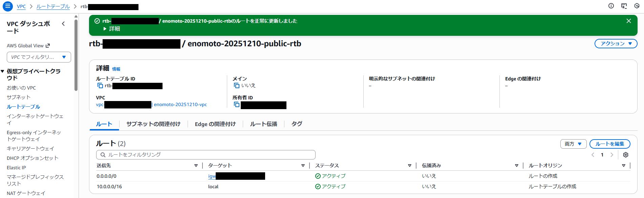Go to previous page of routes
Image resolution: width=644 pixels, height=198 pixels.
(593, 155)
